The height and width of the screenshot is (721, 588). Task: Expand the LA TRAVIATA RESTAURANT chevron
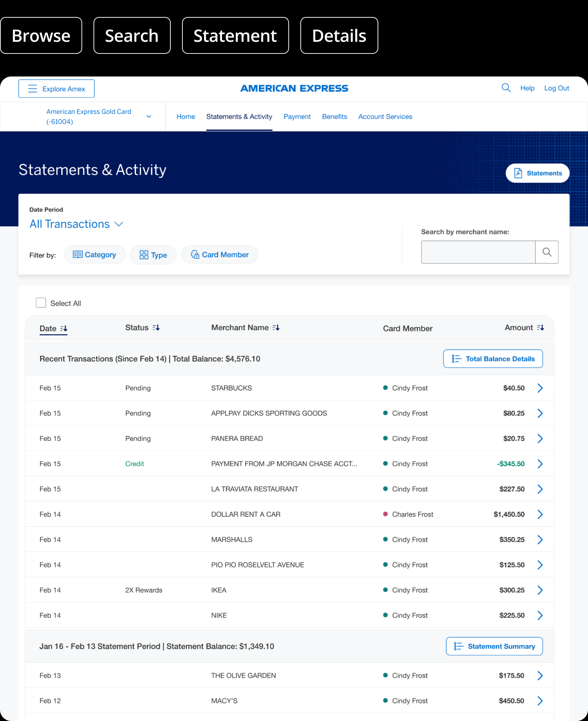(x=540, y=489)
